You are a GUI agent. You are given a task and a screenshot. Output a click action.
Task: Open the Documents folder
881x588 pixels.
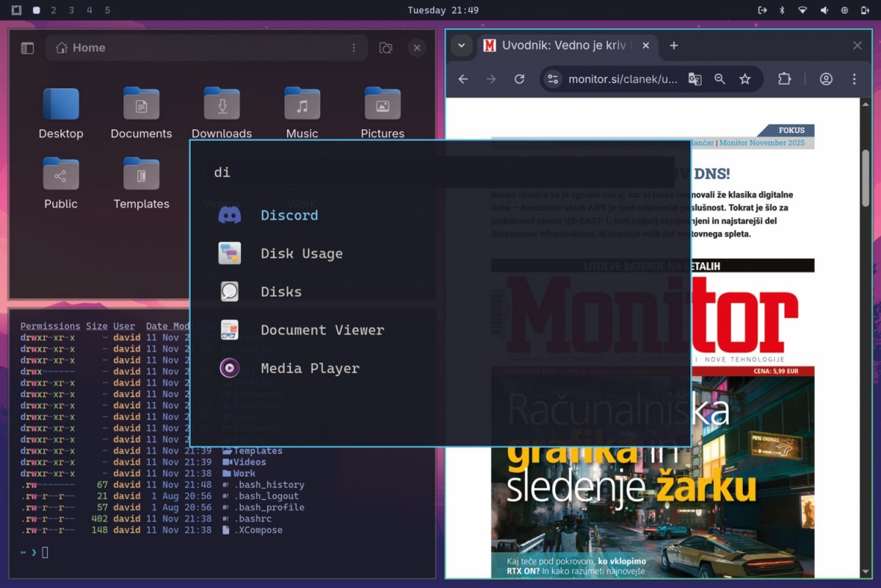pyautogui.click(x=141, y=113)
